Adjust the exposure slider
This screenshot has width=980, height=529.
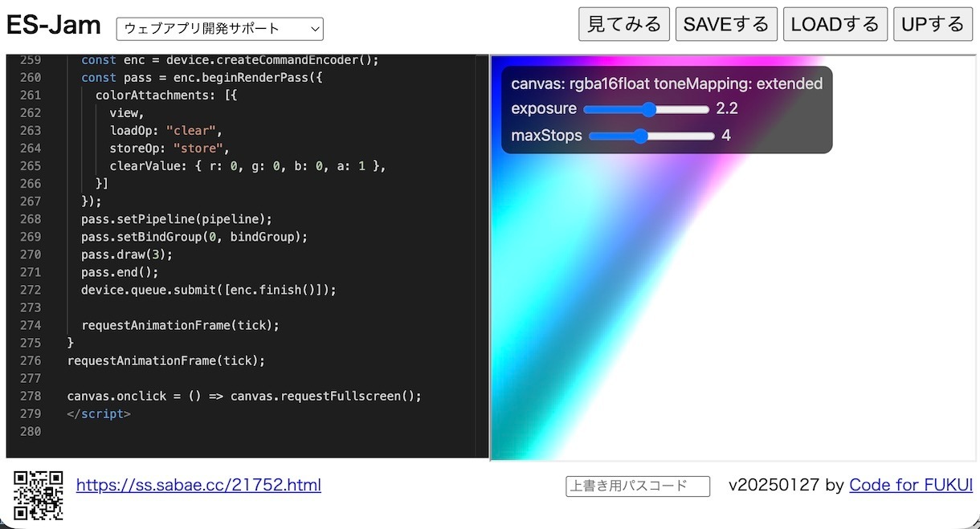646,109
